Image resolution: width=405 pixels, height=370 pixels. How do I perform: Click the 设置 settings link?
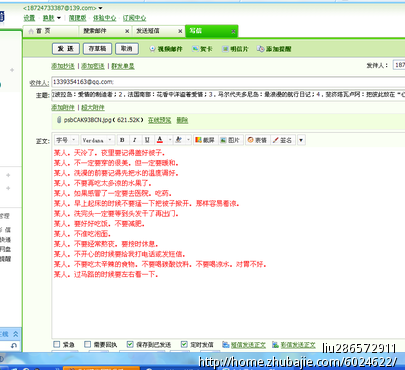29,18
